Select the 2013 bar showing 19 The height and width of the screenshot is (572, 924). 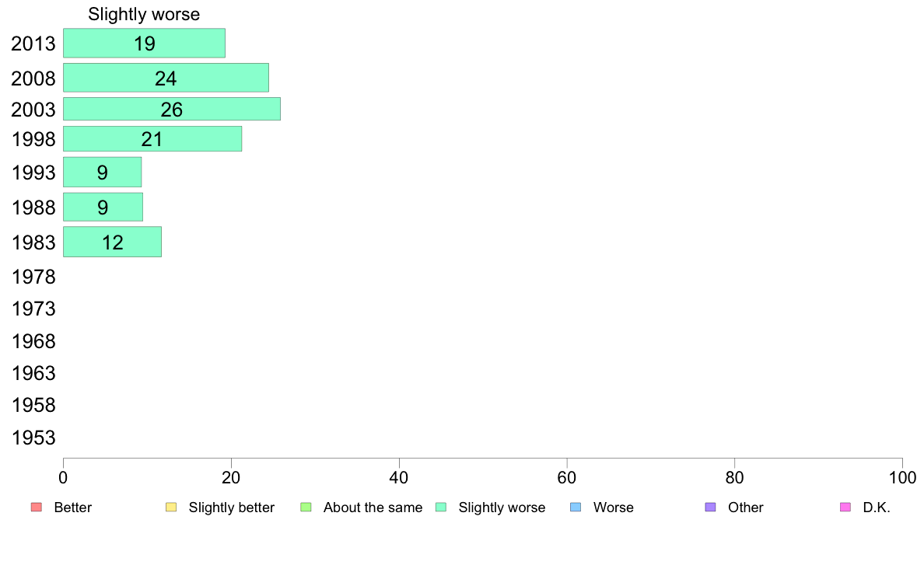(x=145, y=43)
